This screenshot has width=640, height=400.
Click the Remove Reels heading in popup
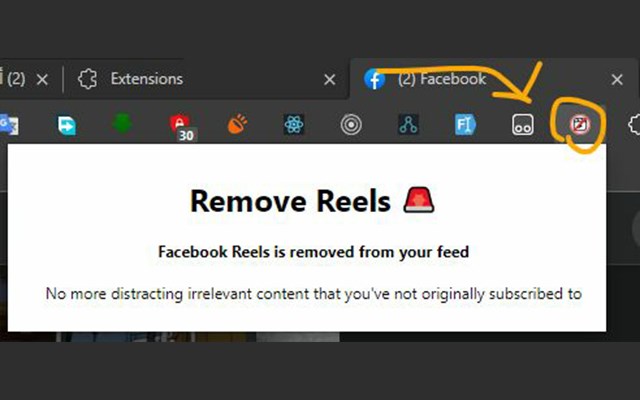[291, 201]
